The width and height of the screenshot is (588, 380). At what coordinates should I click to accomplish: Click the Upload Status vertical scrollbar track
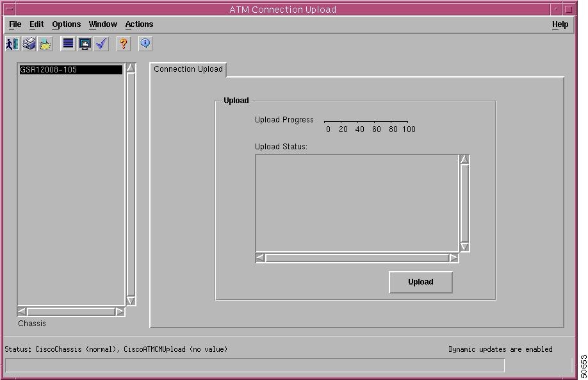click(x=464, y=203)
